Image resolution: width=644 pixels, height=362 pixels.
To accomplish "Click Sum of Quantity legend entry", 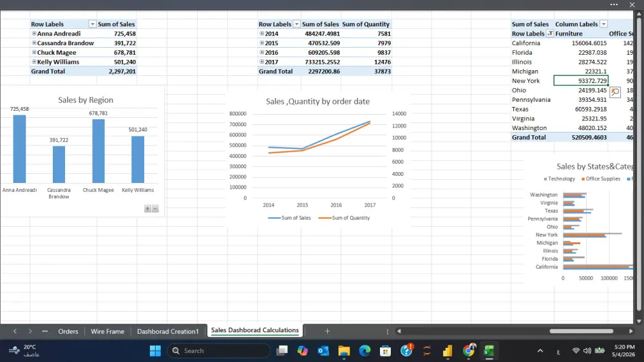I will point(344,218).
